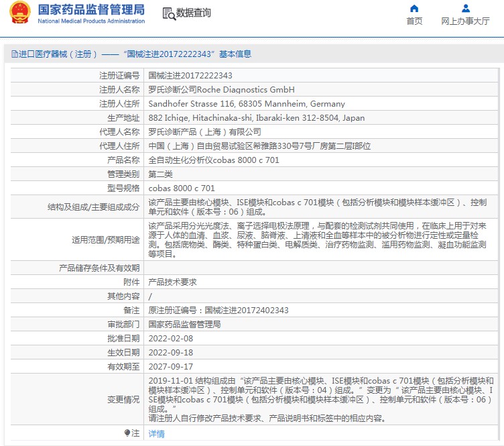Image resolution: width=504 pixels, height=446 pixels.
Task: Select 审批部门 value 国家药品监督管理局
Action: tap(184, 325)
